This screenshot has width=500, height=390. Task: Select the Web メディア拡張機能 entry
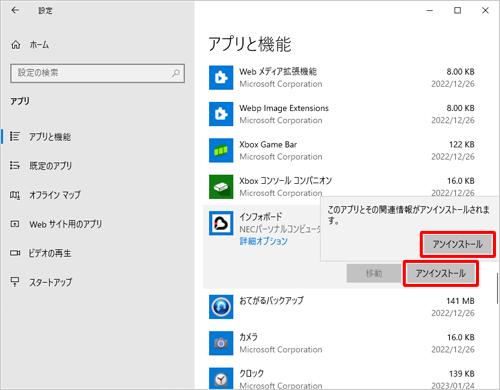342,78
